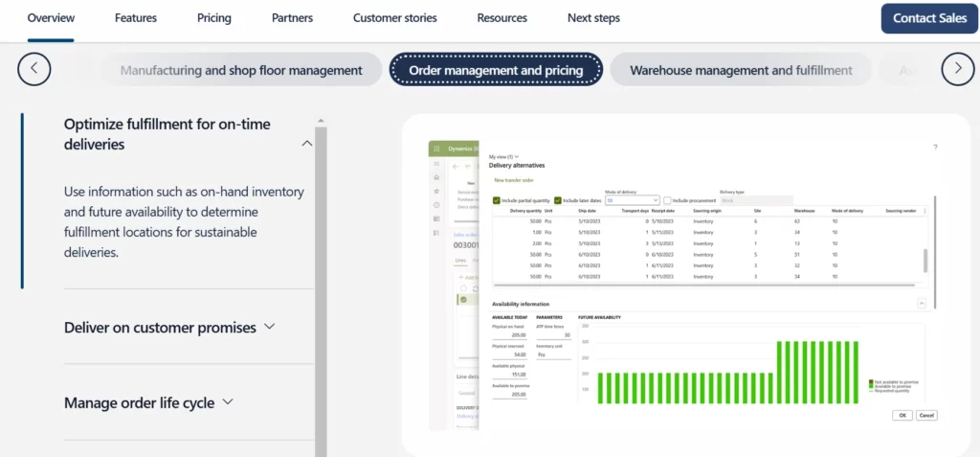
Task: Click the Favorites star icon in Dynamics sidebar
Action: tap(436, 191)
